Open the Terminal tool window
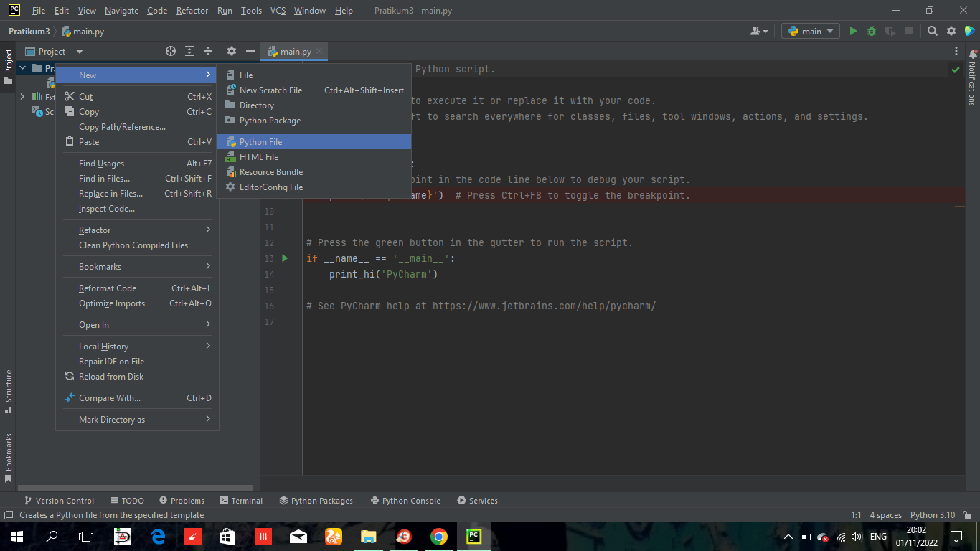This screenshot has width=980, height=551. [x=242, y=500]
